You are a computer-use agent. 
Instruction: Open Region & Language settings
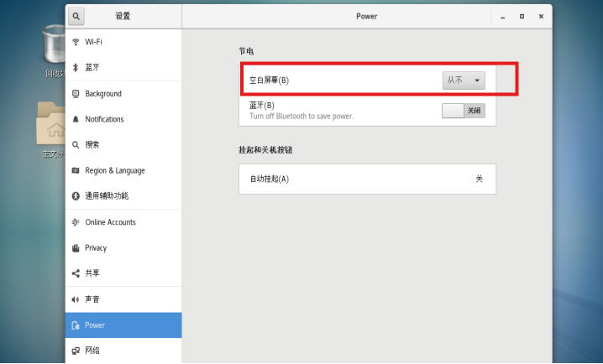tap(123, 170)
